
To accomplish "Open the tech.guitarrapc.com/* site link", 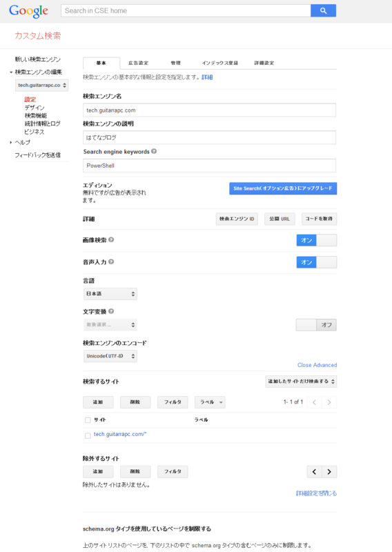I will [120, 435].
